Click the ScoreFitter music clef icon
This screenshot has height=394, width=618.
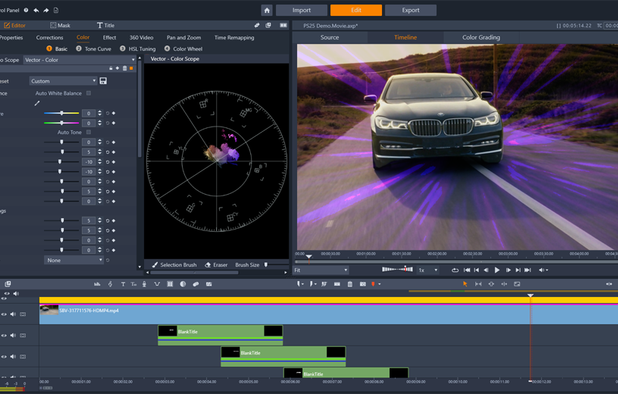(x=110, y=284)
